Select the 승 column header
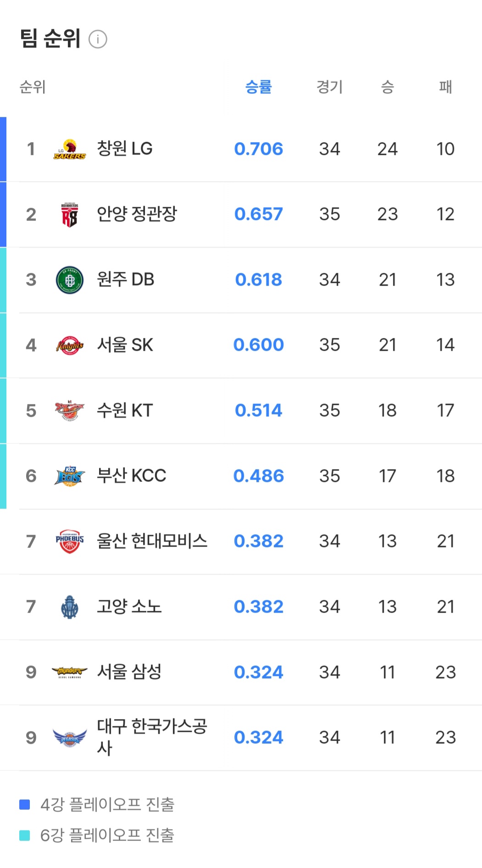Image resolution: width=482 pixels, height=868 pixels. pos(388,87)
